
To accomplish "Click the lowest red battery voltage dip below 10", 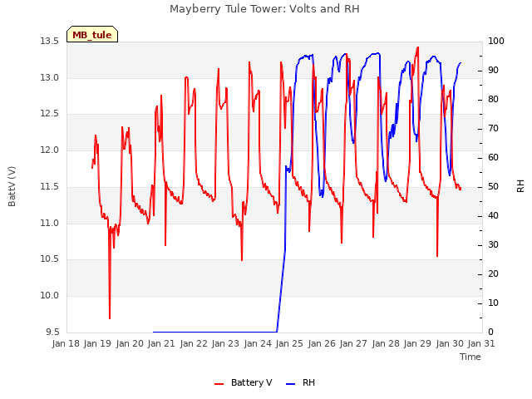I will click(110, 318).
